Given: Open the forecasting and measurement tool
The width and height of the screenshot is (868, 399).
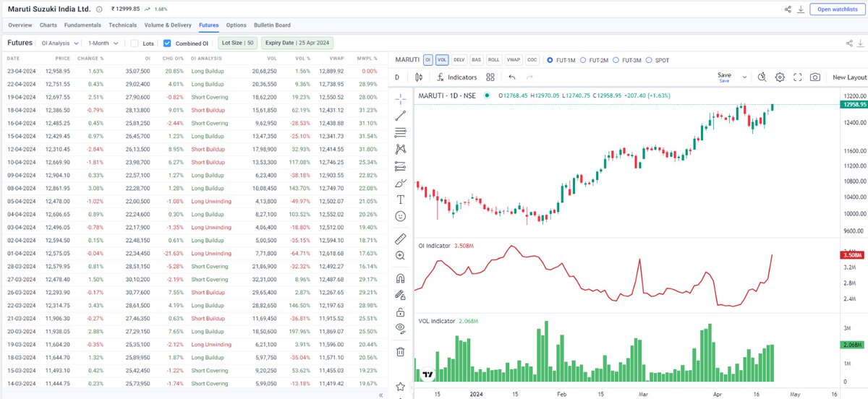Looking at the screenshot, I should pyautogui.click(x=401, y=166).
